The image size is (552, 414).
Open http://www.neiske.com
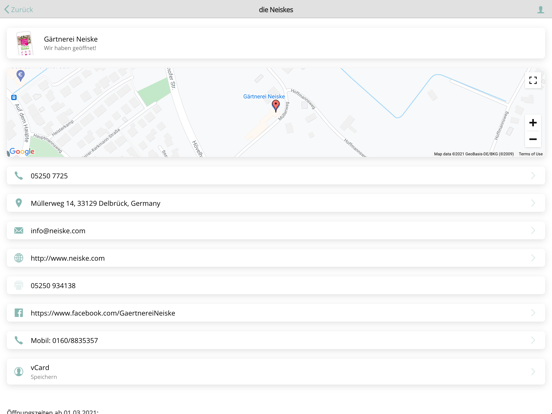click(276, 258)
